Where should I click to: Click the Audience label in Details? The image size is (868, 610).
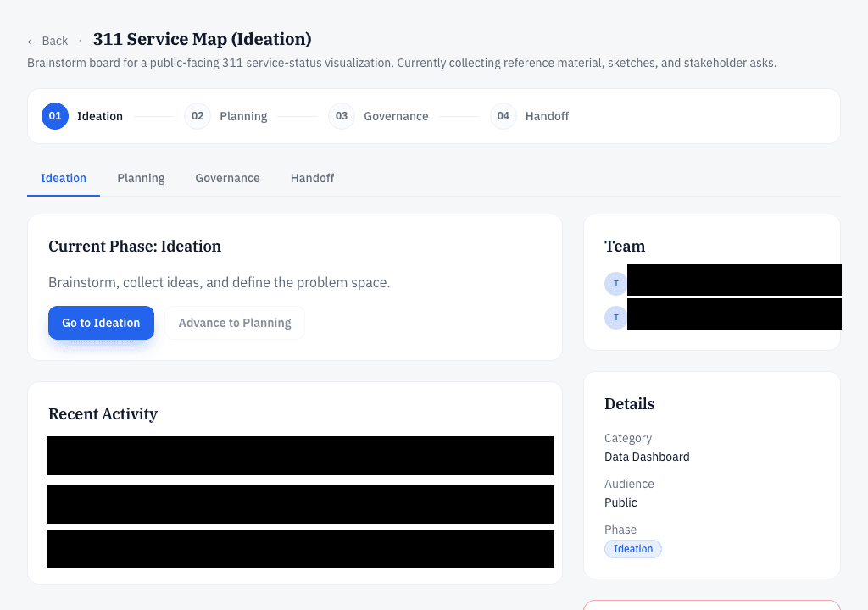(x=630, y=485)
